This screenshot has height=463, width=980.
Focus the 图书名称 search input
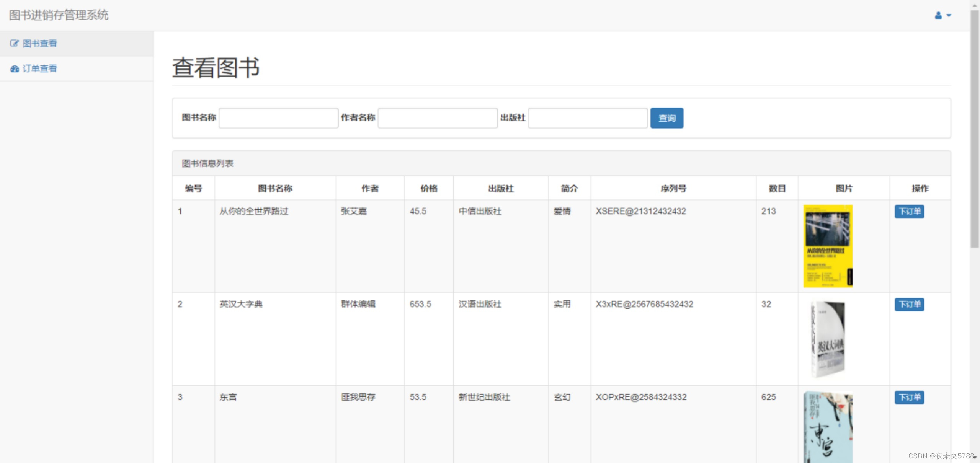pos(279,118)
